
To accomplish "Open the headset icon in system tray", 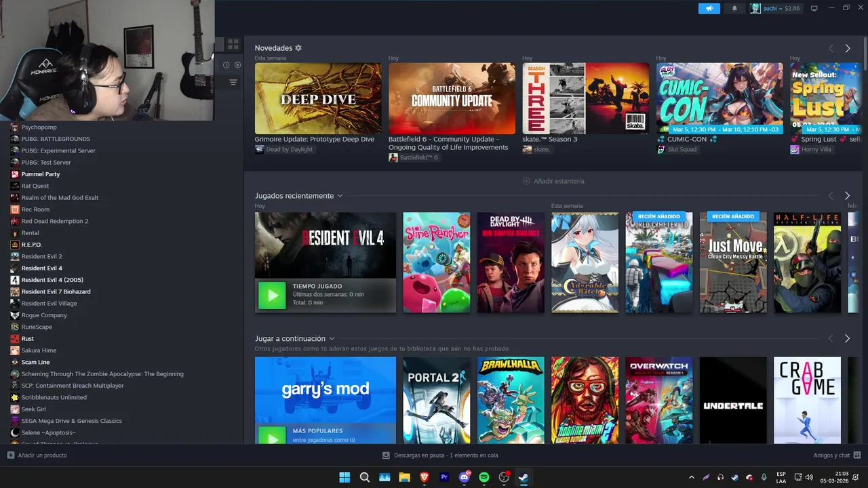I will pyautogui.click(x=720, y=477).
